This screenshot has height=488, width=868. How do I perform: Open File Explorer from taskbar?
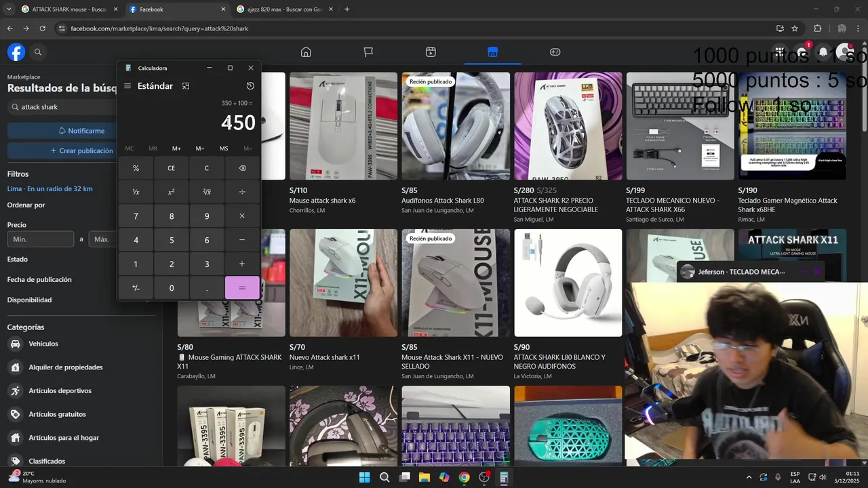tap(425, 477)
